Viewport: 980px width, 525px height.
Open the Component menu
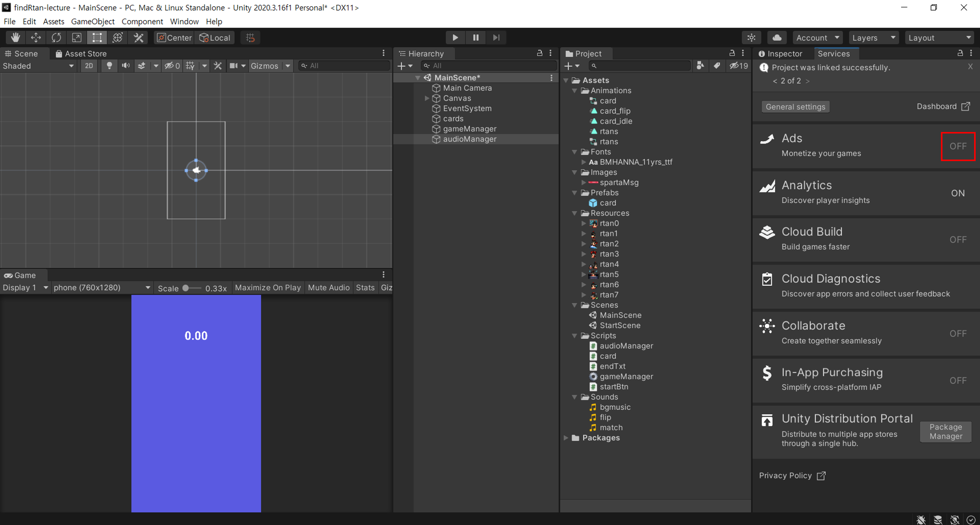pyautogui.click(x=142, y=22)
